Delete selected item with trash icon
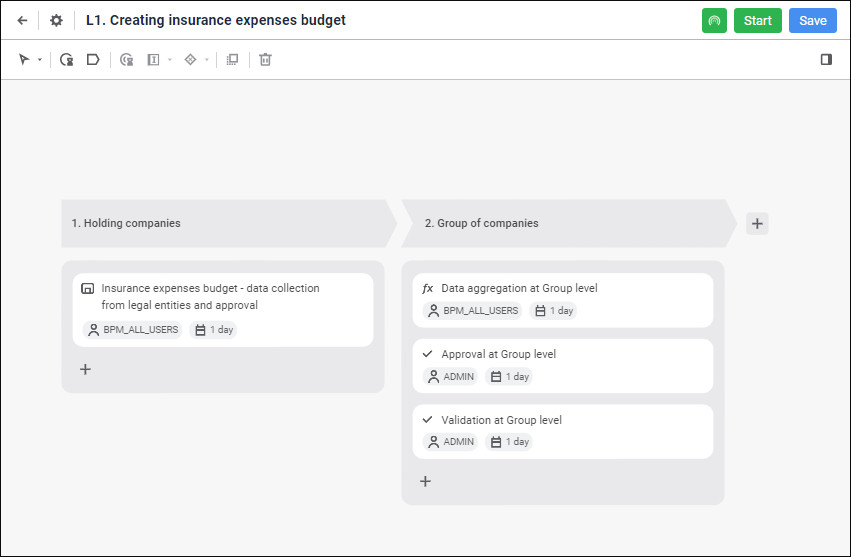The height and width of the screenshot is (557, 851). tap(265, 60)
